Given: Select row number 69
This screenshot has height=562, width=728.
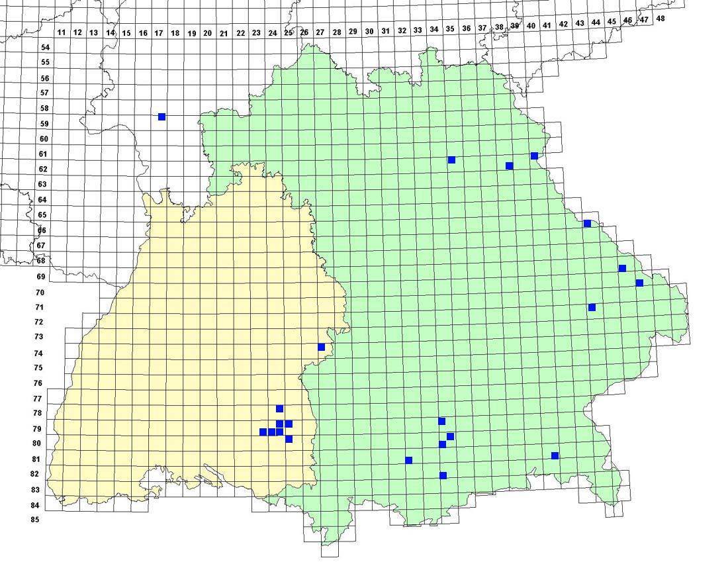Looking at the screenshot, I should click(x=41, y=277).
